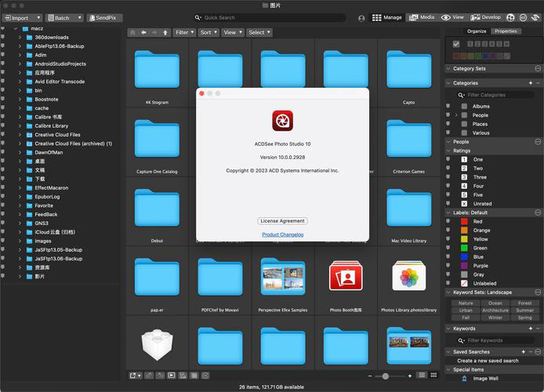Open Image Well special item
Image resolution: width=544 pixels, height=392 pixels.
[486, 379]
